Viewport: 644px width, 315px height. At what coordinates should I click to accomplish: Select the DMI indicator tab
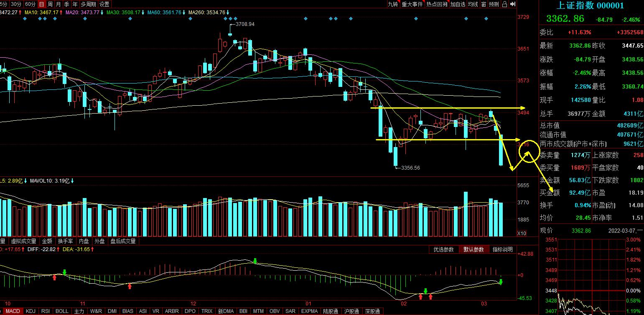(112, 311)
